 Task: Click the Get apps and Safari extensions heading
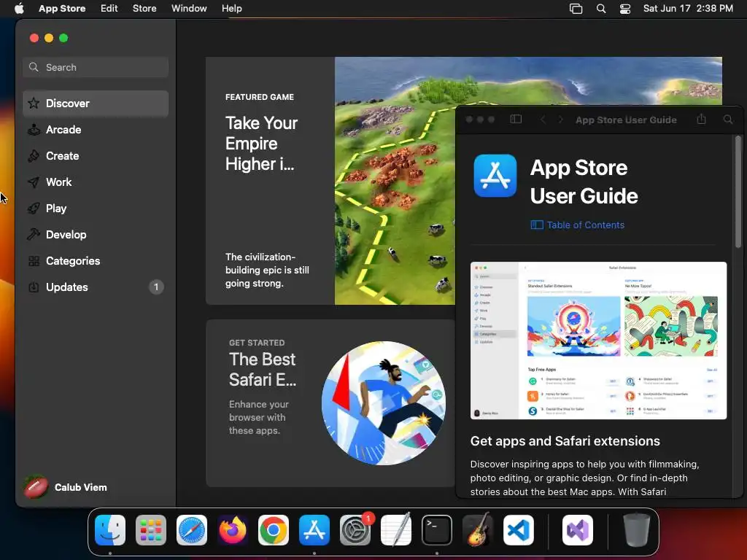565,441
